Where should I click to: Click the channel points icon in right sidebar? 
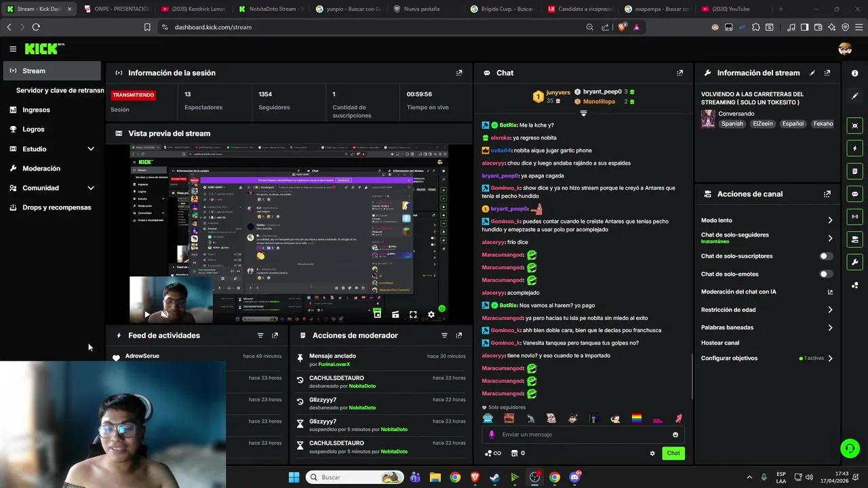coord(854,285)
